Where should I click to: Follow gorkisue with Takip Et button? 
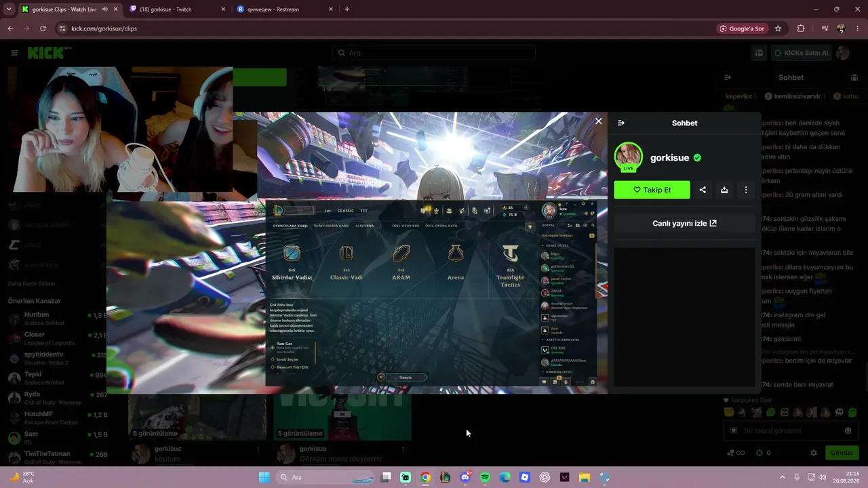click(652, 190)
